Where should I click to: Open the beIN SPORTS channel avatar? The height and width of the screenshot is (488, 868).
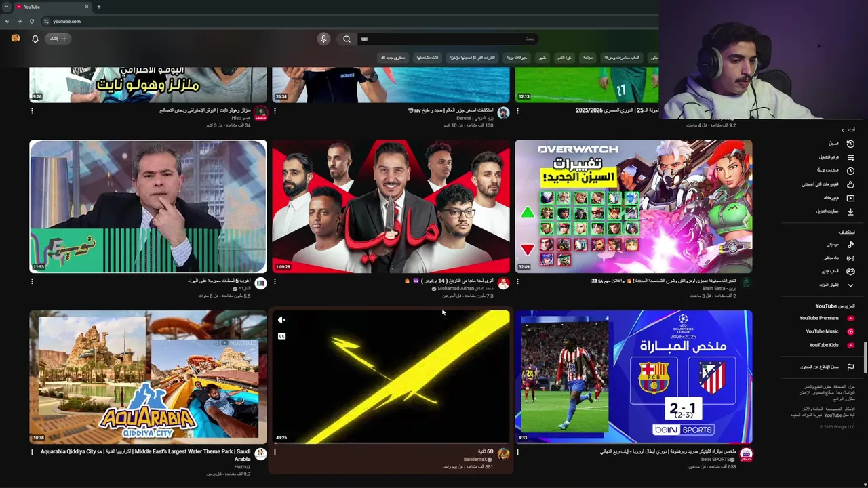[746, 454]
